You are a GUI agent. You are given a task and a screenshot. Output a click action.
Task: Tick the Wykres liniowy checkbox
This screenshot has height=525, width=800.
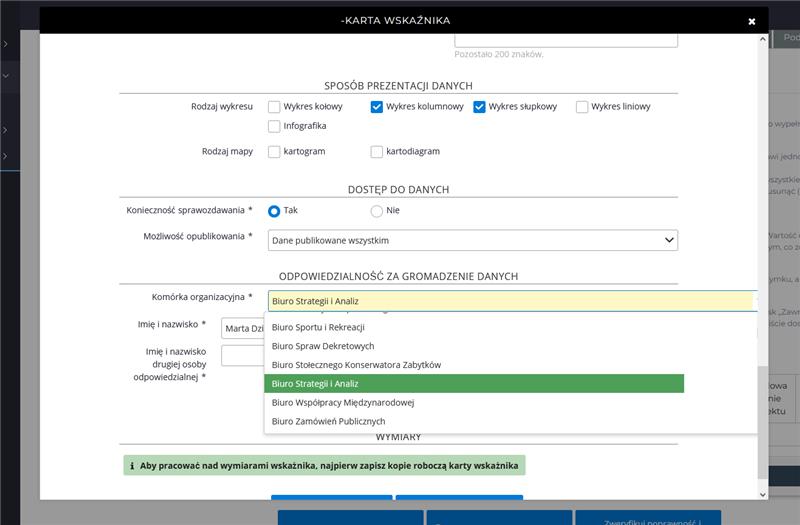click(582, 107)
